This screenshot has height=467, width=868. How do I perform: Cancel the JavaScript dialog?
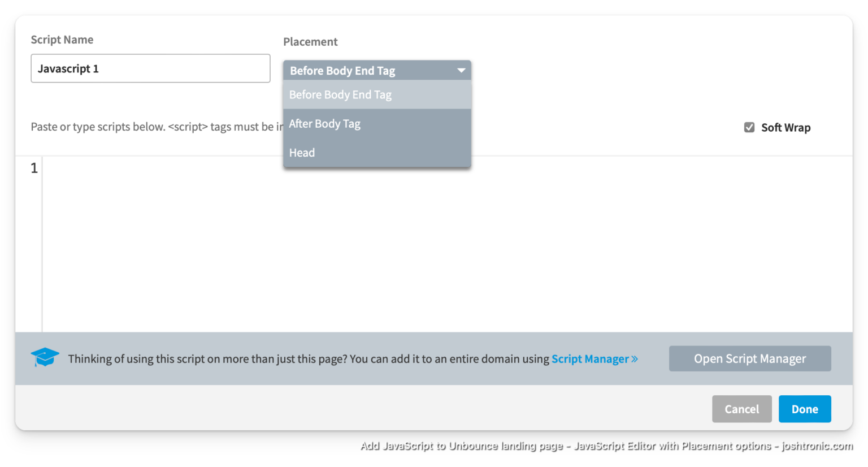pyautogui.click(x=742, y=409)
